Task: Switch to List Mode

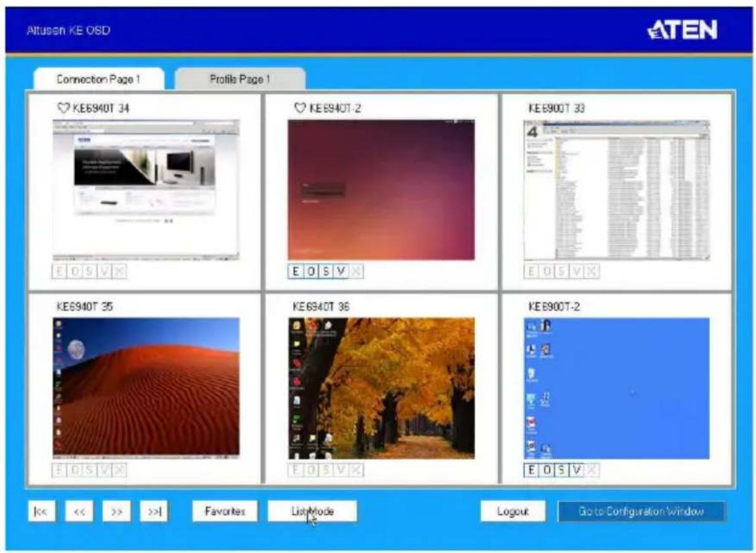Action: pyautogui.click(x=313, y=512)
